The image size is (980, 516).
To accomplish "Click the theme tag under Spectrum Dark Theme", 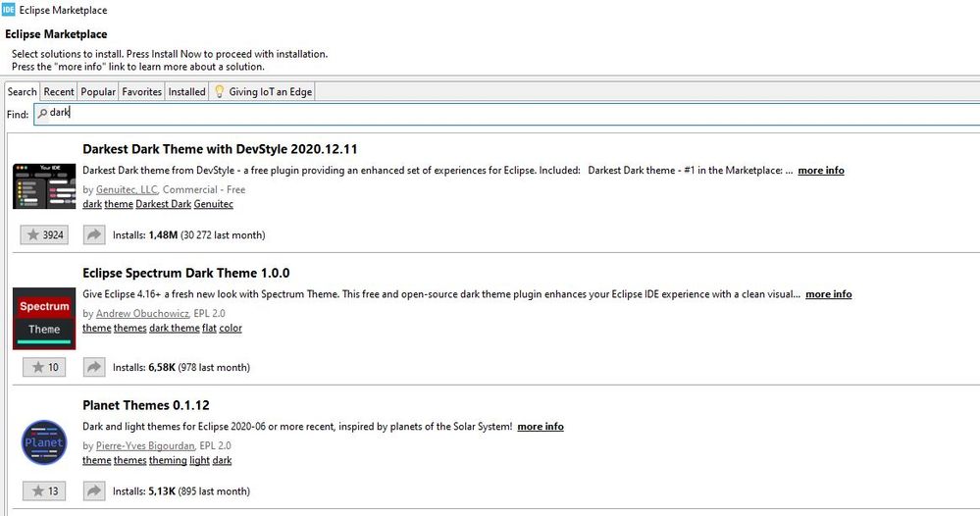I will click(x=97, y=328).
